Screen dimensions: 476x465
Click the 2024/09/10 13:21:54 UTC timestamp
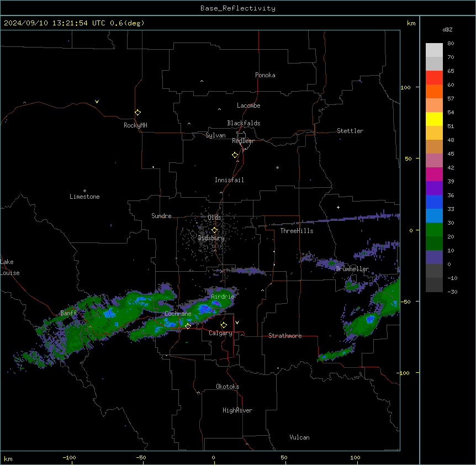click(55, 23)
